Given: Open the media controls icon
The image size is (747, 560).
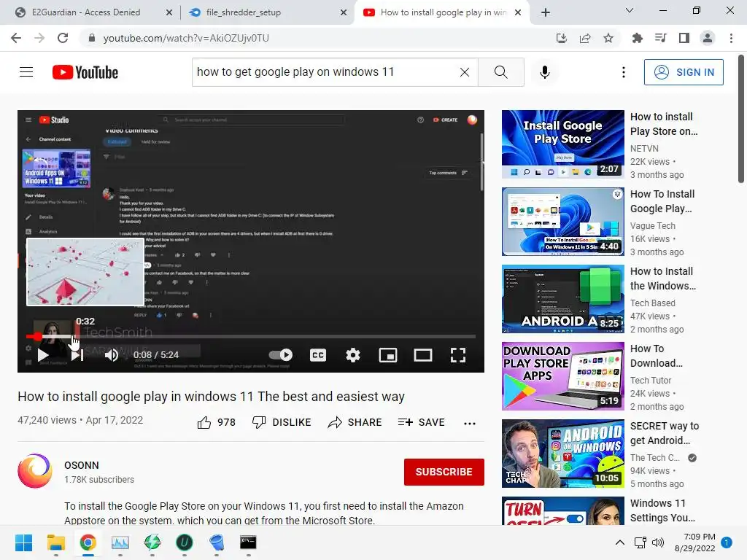Looking at the screenshot, I should click(x=660, y=38).
